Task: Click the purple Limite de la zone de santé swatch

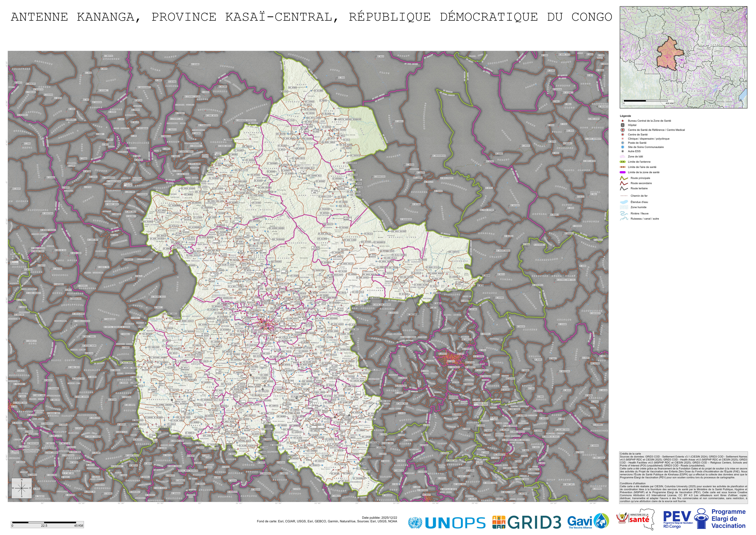Action: pyautogui.click(x=623, y=173)
